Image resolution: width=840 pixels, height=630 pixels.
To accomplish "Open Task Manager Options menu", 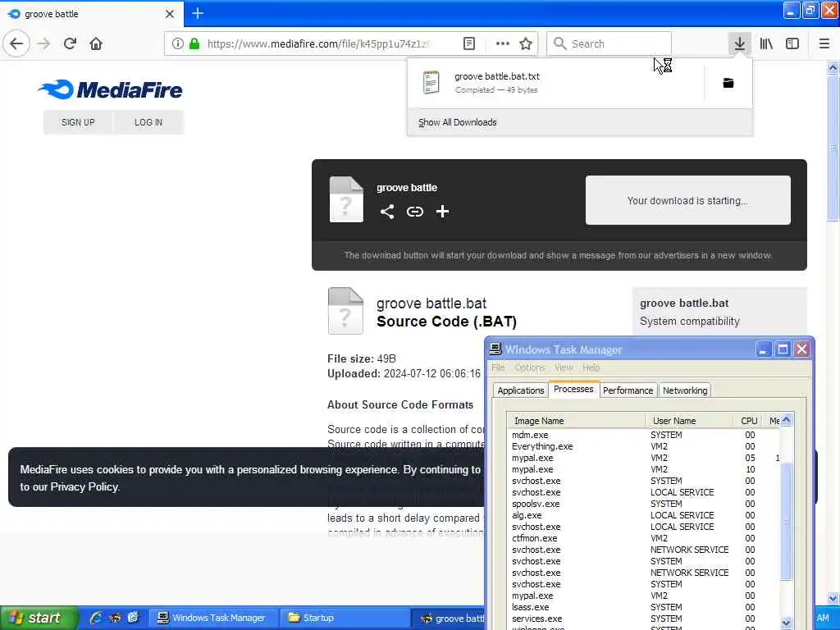I will click(529, 367).
